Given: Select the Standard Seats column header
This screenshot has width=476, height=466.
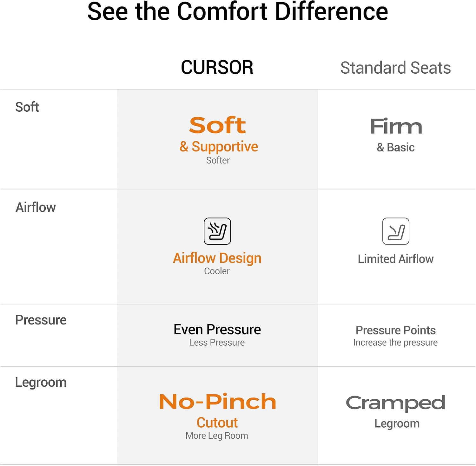Looking at the screenshot, I should pyautogui.click(x=396, y=68).
